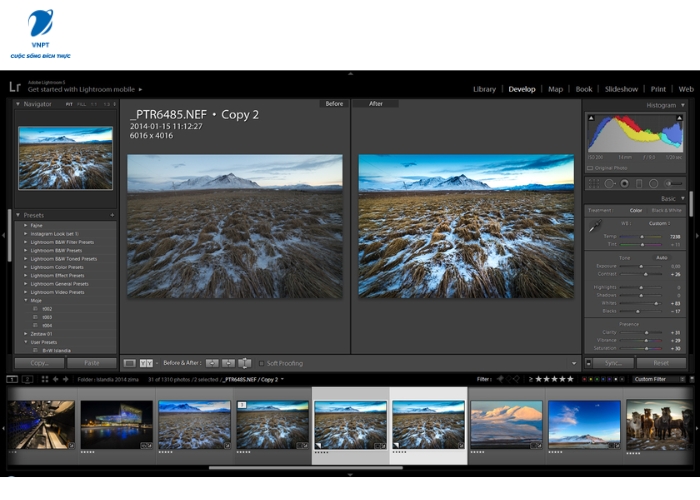The width and height of the screenshot is (700, 500).
Task: Adjust the Temp slider handle
Action: tap(642, 237)
